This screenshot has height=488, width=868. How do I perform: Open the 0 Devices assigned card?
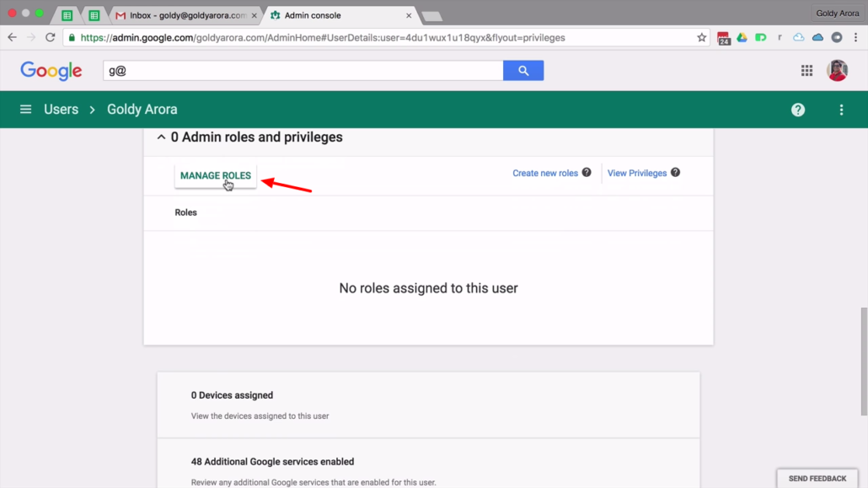tap(428, 405)
